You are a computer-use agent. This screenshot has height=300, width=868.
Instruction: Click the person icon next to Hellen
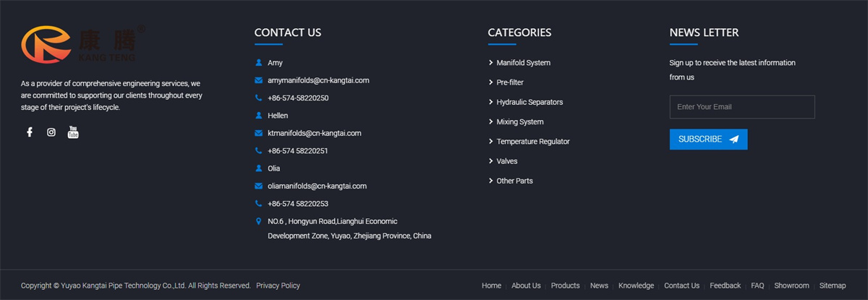click(258, 116)
